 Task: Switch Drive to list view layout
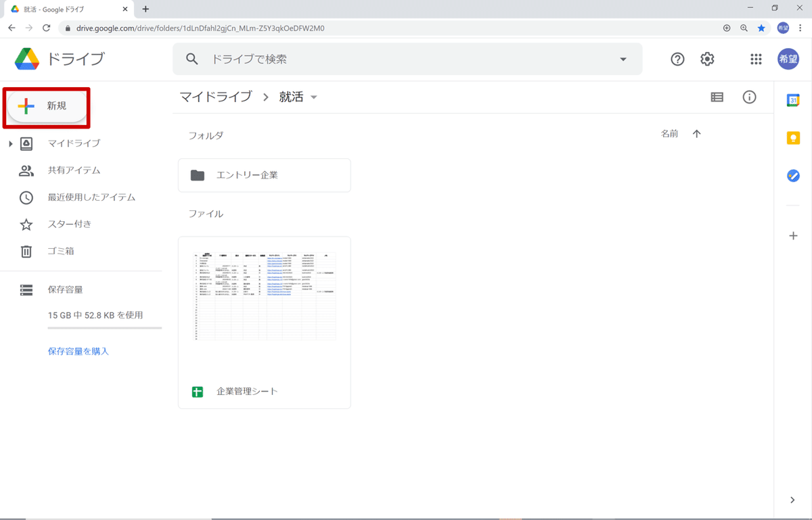(x=716, y=97)
